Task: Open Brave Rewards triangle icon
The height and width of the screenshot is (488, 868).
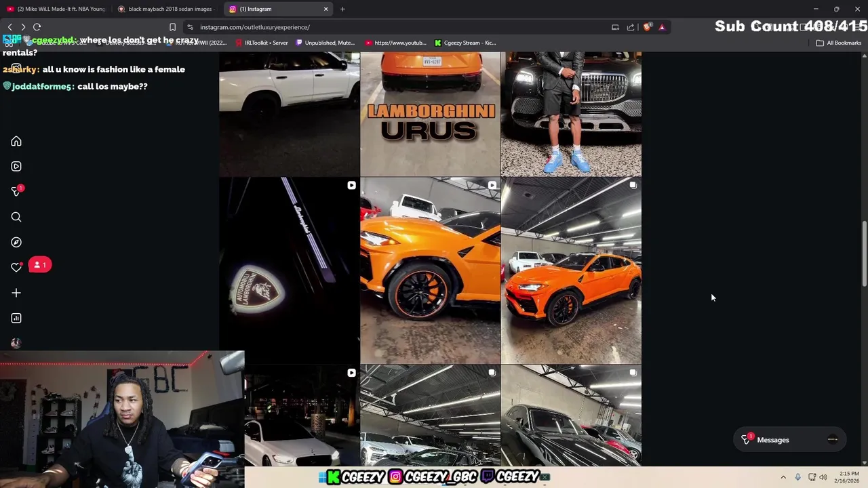Action: tap(662, 27)
